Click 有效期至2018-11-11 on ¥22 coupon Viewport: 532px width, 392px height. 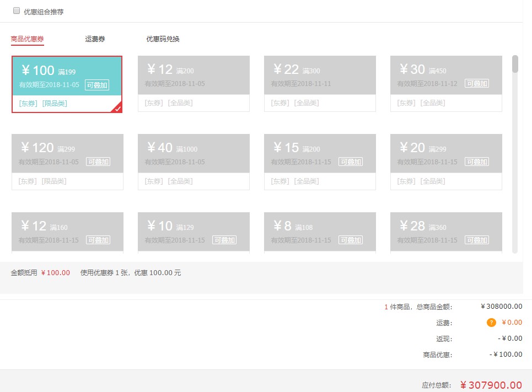[x=301, y=83]
